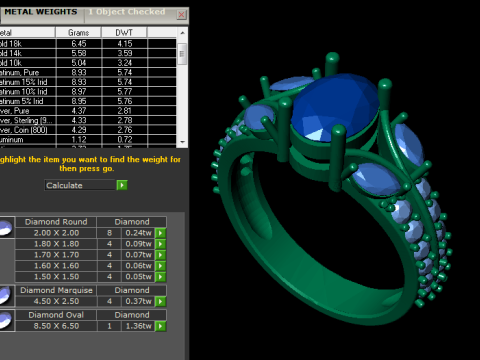Click the Diamond Oval header label

coord(56,315)
